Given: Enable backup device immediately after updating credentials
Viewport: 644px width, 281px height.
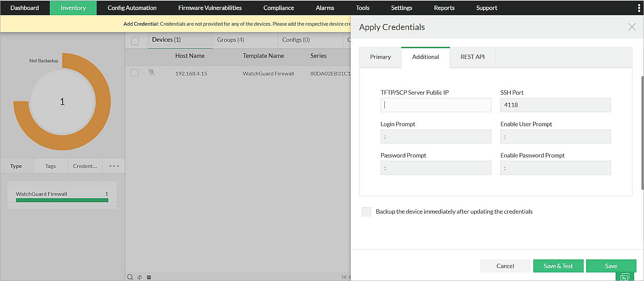Looking at the screenshot, I should tap(366, 212).
